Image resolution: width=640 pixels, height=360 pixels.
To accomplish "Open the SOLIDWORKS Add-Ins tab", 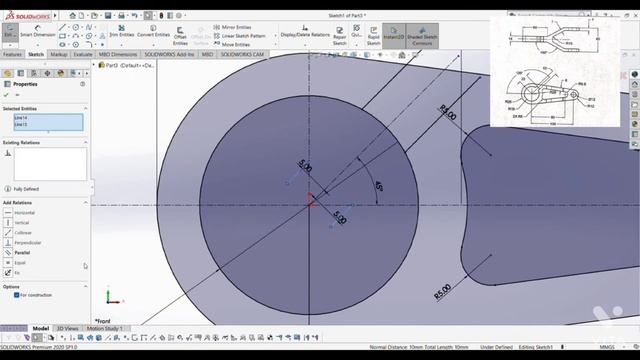I will click(x=169, y=54).
